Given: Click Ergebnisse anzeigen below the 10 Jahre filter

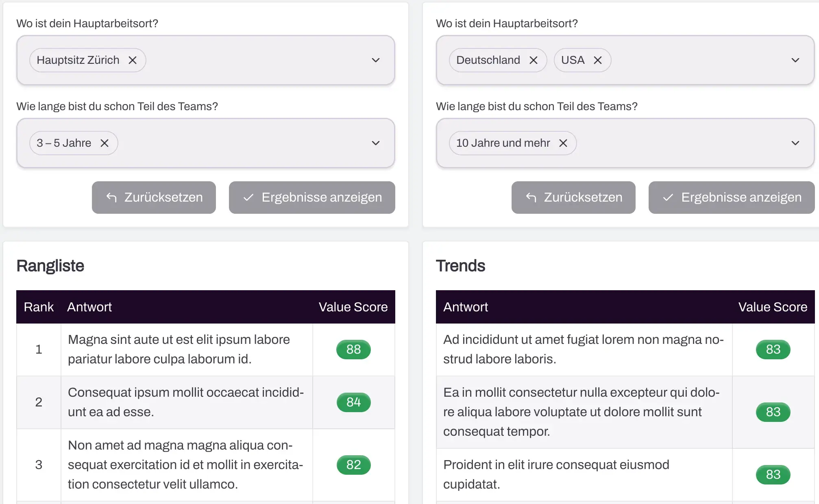Looking at the screenshot, I should pos(732,198).
